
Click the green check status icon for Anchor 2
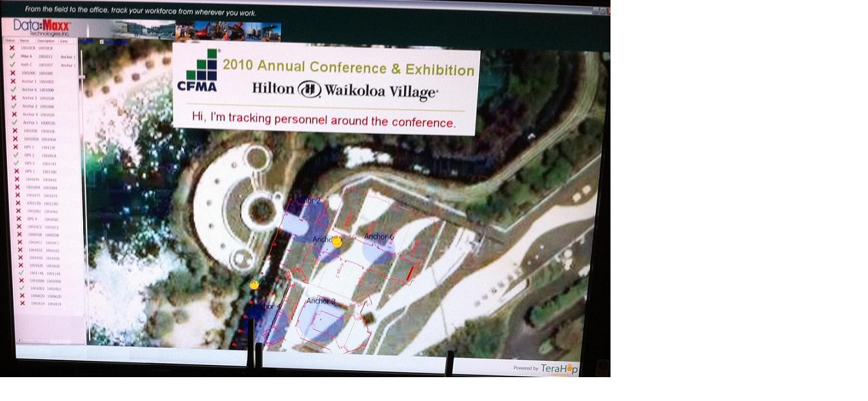[x=14, y=106]
